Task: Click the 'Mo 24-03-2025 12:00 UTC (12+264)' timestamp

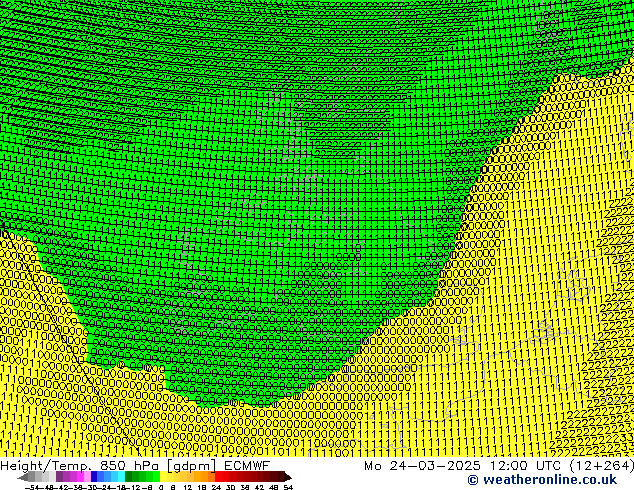Action: pyautogui.click(x=499, y=465)
